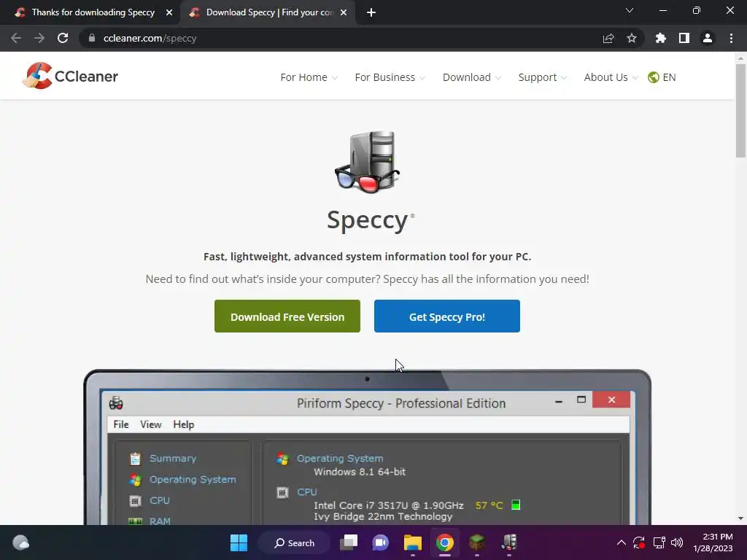Viewport: 747px width, 560px height.
Task: Expand the Download menu
Action: point(472,77)
